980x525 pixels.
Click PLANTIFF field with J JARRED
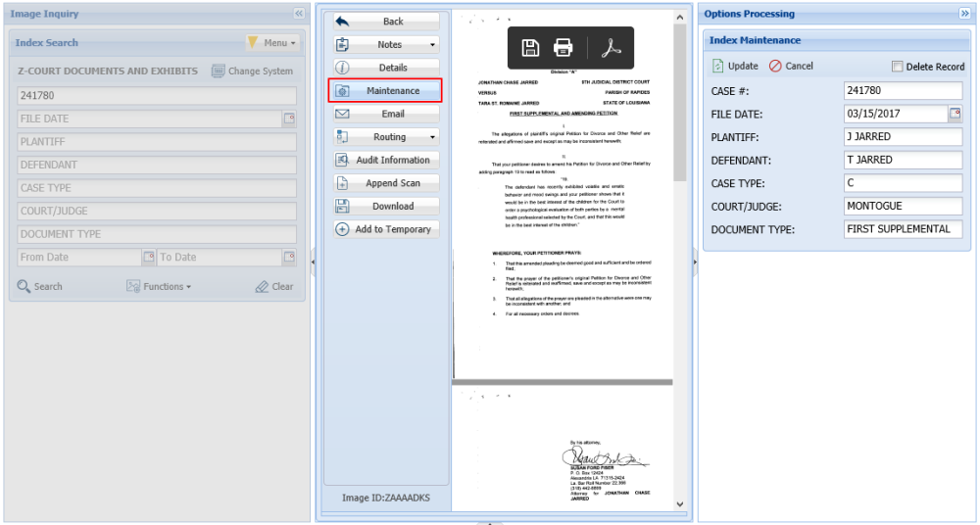point(903,137)
